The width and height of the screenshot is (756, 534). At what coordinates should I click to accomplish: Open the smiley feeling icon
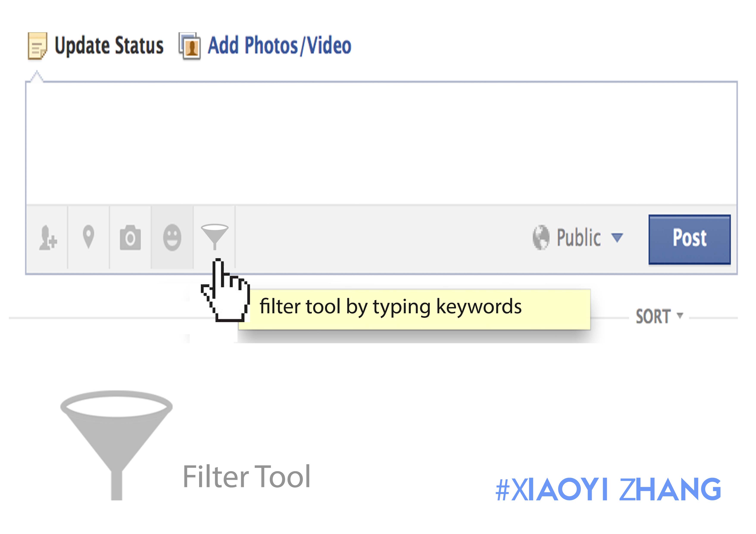(x=172, y=238)
